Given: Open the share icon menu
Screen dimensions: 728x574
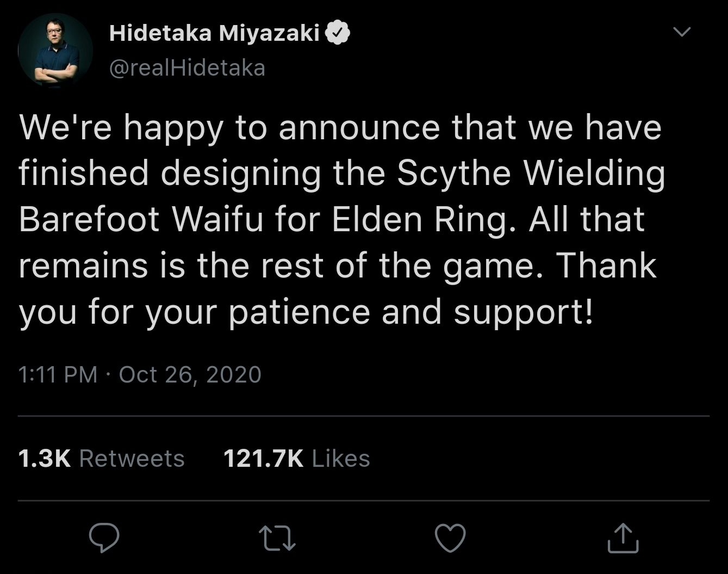Looking at the screenshot, I should coord(623,538).
